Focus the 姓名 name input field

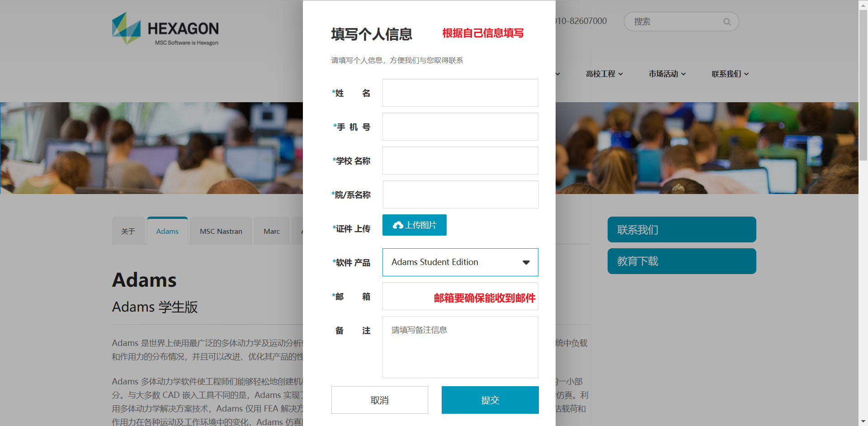[x=460, y=93]
